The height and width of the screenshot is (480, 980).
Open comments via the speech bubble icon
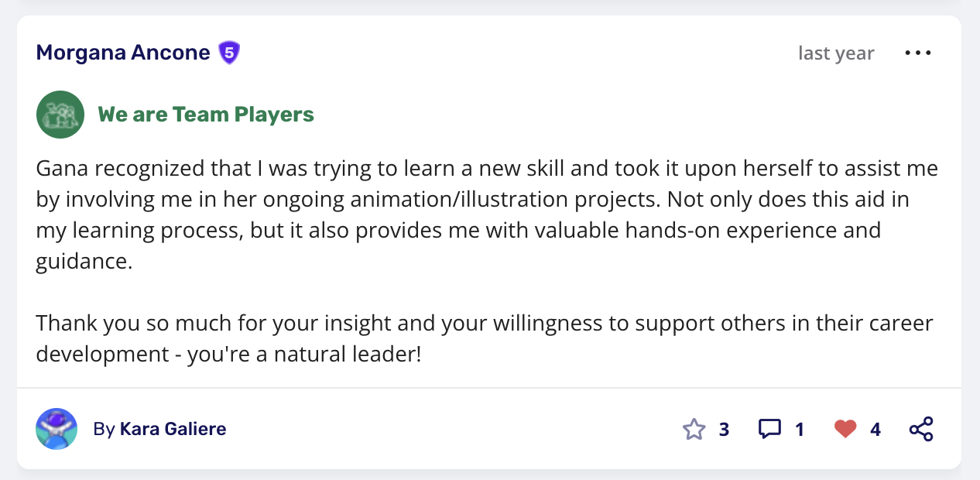[x=769, y=429]
